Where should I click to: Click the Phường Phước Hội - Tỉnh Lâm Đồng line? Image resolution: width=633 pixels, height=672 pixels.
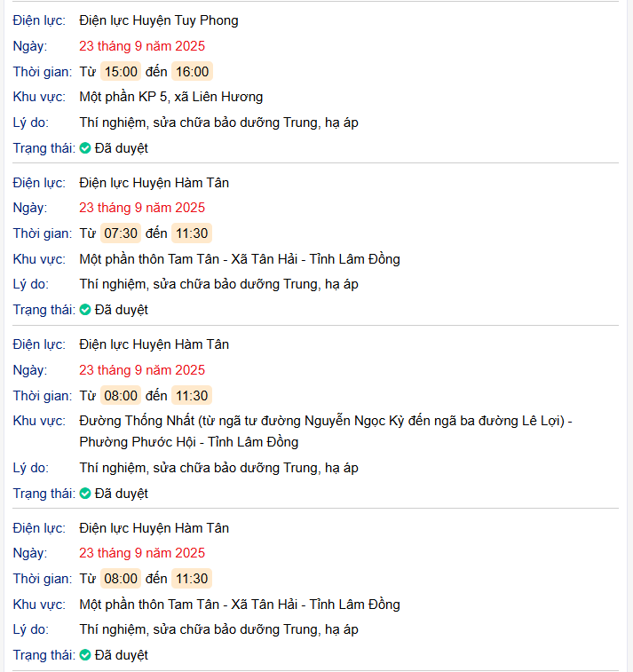(188, 441)
